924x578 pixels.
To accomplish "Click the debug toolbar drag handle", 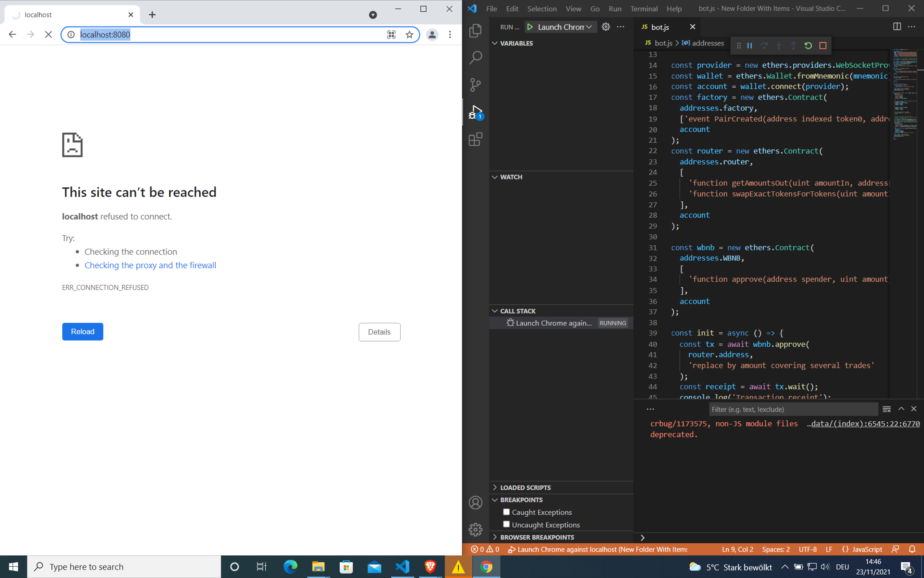I will pos(738,45).
